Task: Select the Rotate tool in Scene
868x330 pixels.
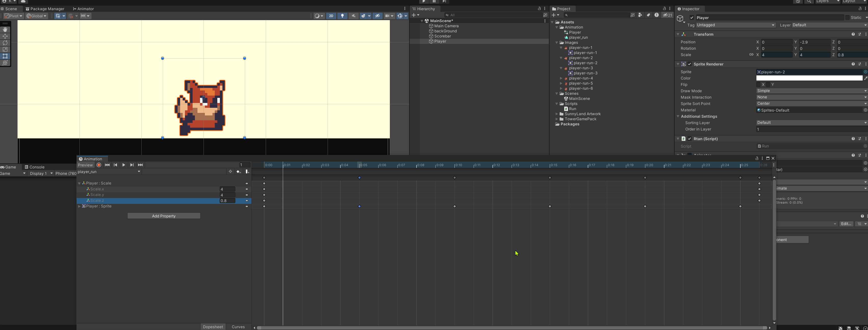Action: pos(5,43)
